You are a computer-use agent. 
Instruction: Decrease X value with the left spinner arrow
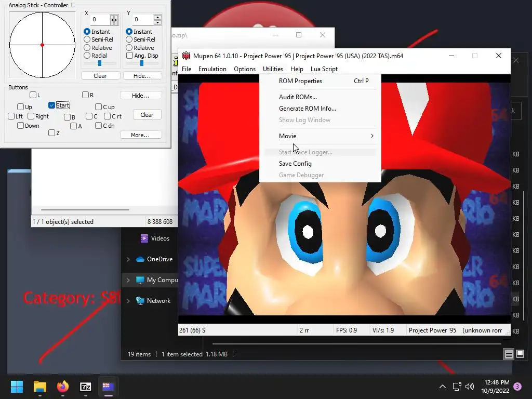tap(112, 20)
